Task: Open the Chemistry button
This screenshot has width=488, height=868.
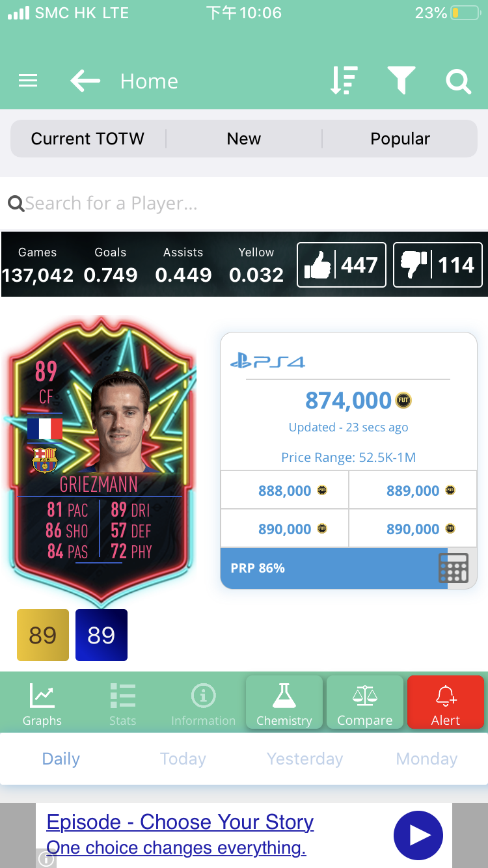Action: pos(284,702)
